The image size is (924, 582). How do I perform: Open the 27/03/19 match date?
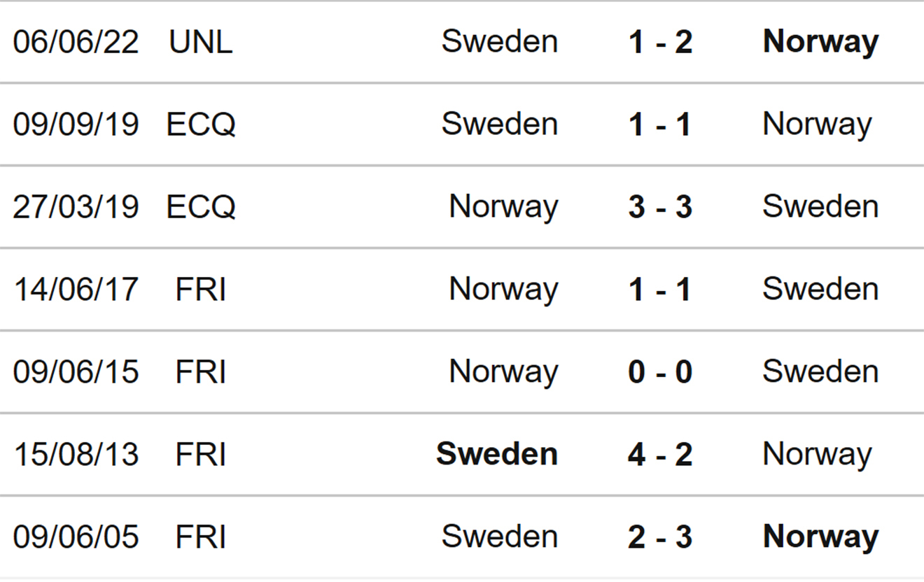76,208
